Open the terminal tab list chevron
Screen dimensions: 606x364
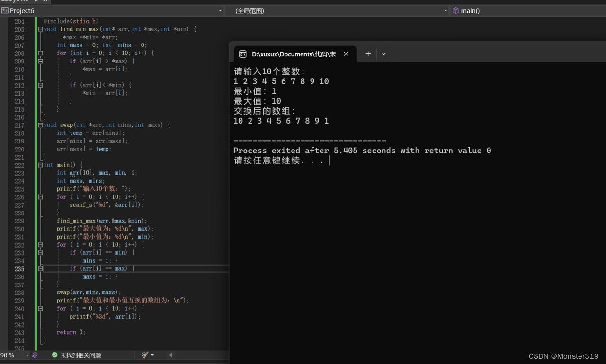(383, 54)
